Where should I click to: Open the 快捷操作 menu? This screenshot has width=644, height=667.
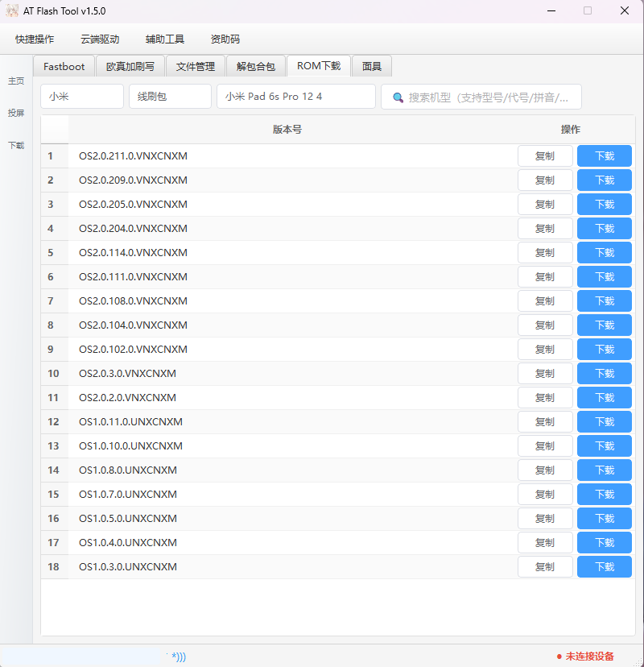click(34, 39)
